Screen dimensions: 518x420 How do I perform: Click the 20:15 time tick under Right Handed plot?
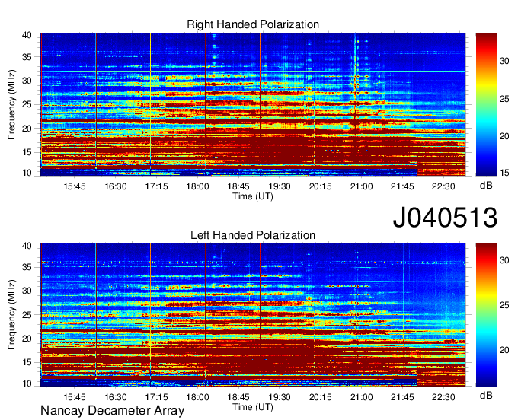[x=321, y=186]
